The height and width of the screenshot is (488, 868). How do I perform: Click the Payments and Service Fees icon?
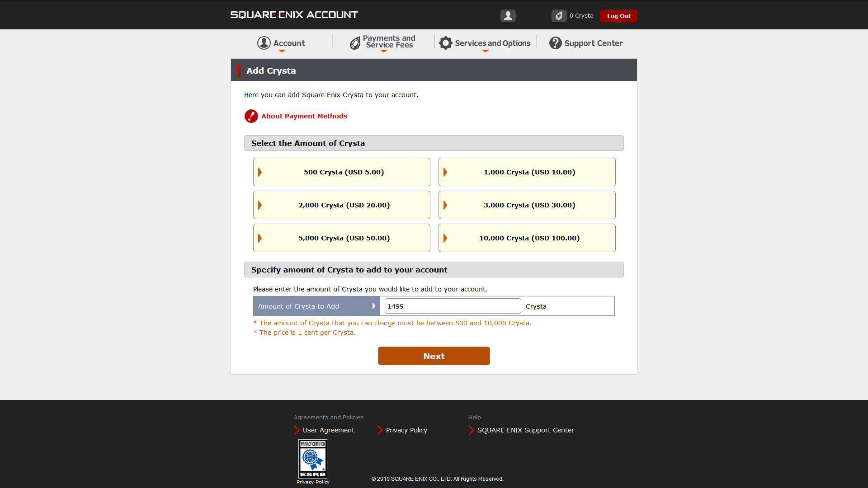click(355, 43)
